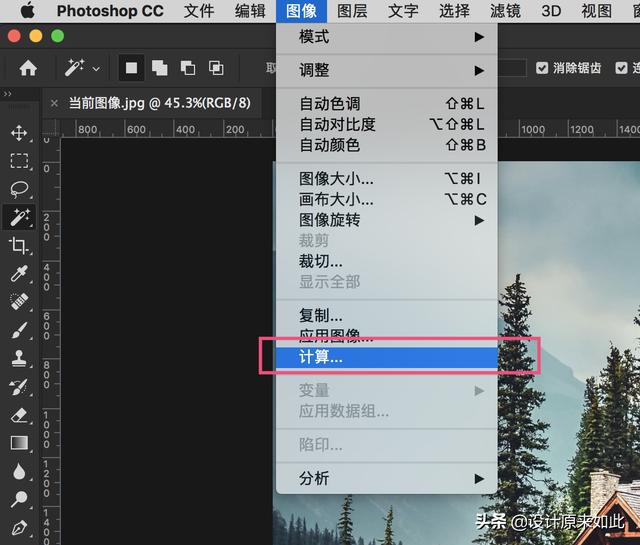Open the 视图 menu

[596, 11]
